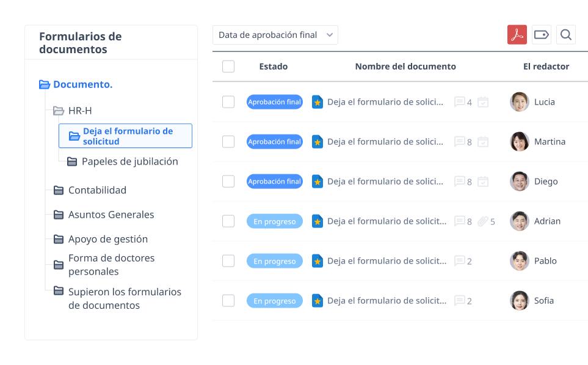Click the PDF export icon

pyautogui.click(x=517, y=35)
